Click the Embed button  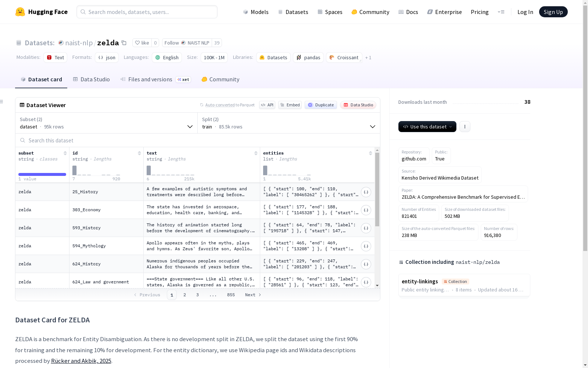pos(290,105)
